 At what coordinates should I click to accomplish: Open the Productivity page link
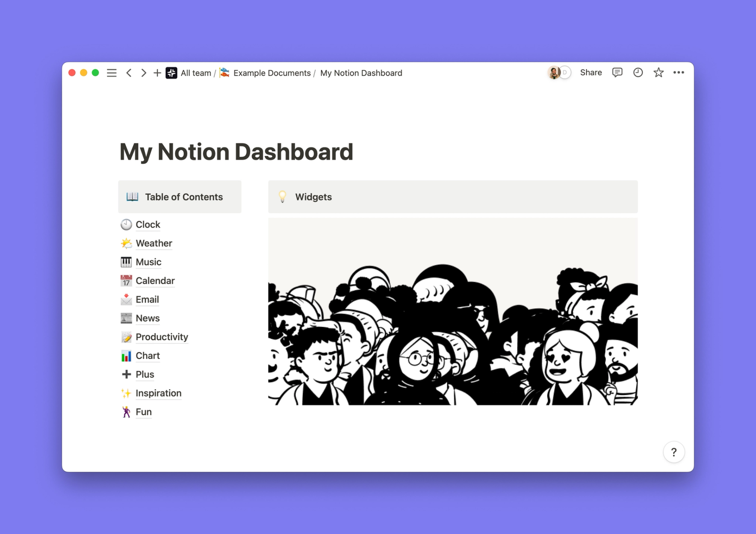coord(162,337)
